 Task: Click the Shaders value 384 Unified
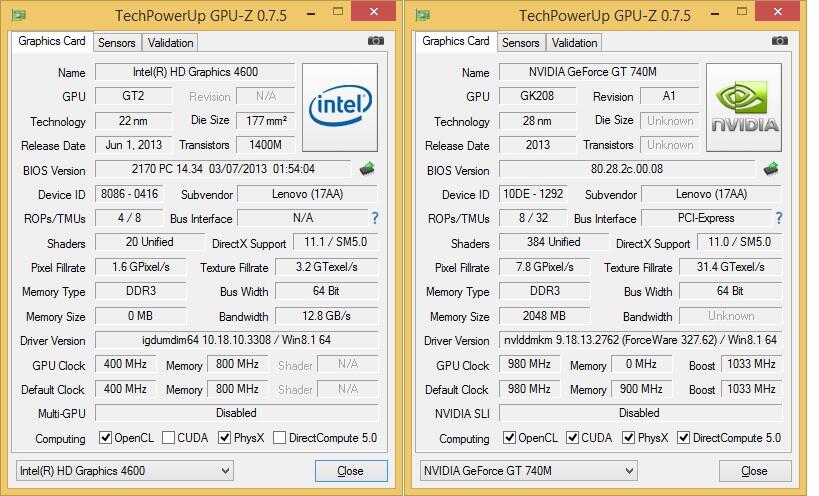553,242
